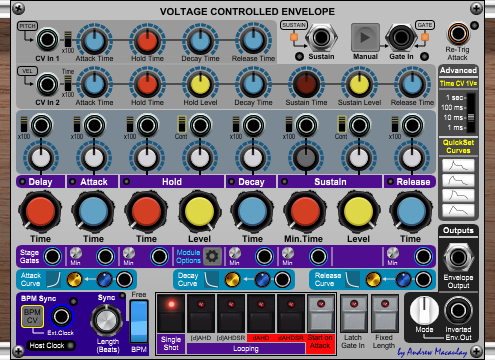Click the Re-Trig Attack jack
The width and height of the screenshot is (495, 360).
458,33
